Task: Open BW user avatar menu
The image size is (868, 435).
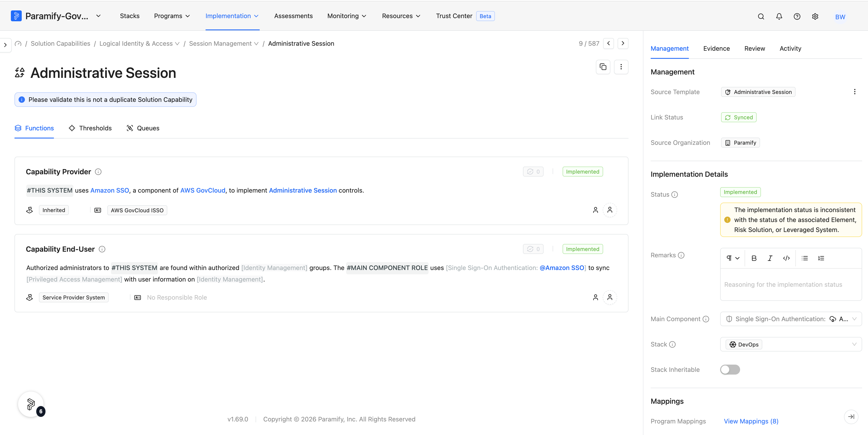Action: pos(840,17)
